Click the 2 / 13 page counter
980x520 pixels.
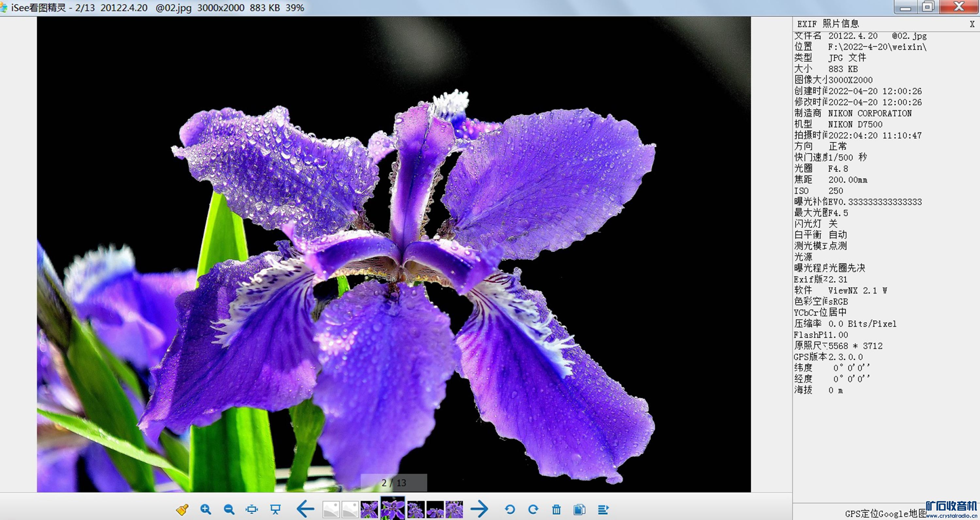pyautogui.click(x=394, y=483)
